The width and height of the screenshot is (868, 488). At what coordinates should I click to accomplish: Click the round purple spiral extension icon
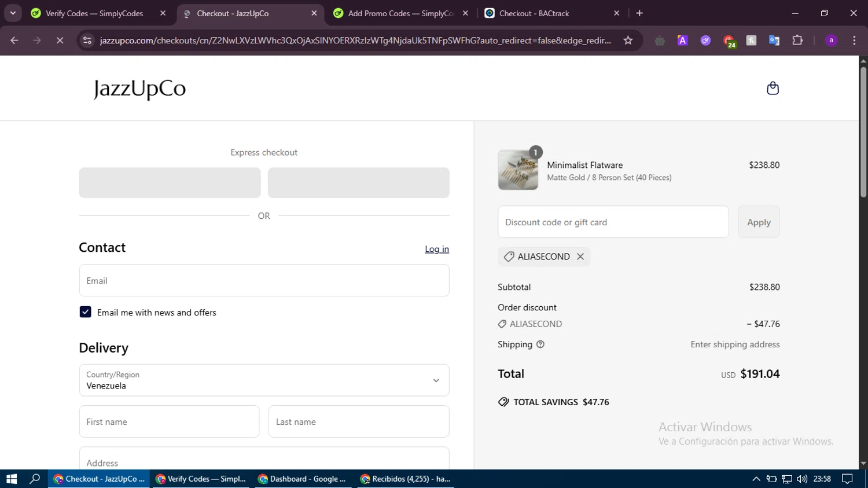705,41
